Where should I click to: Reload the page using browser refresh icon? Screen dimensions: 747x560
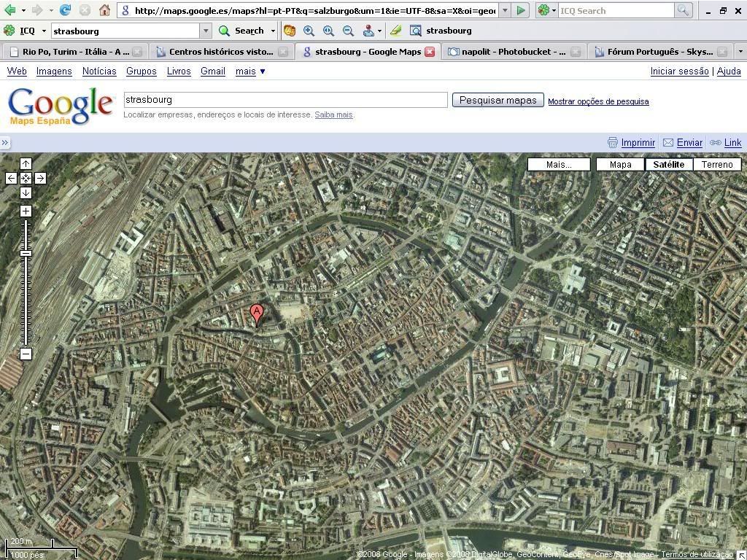coord(66,10)
